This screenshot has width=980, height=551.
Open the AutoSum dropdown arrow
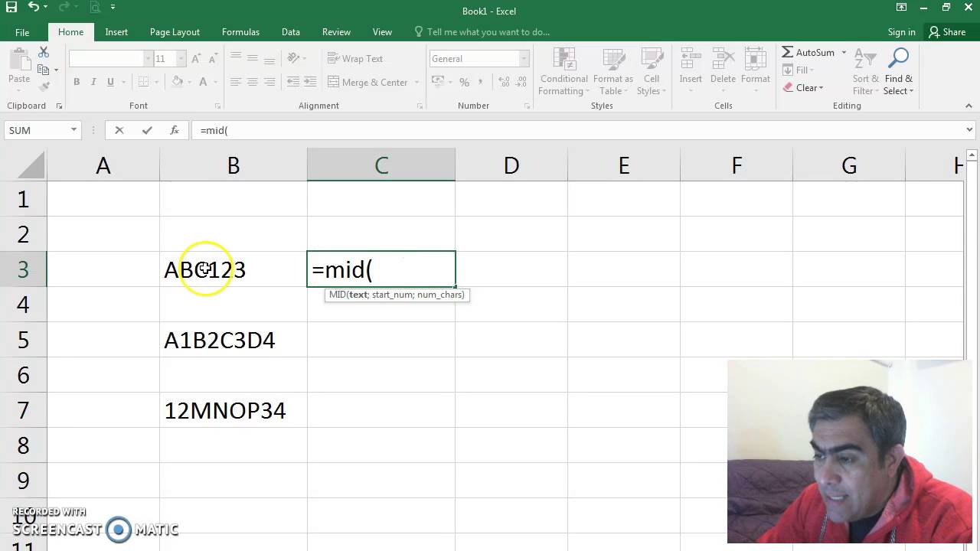[844, 52]
